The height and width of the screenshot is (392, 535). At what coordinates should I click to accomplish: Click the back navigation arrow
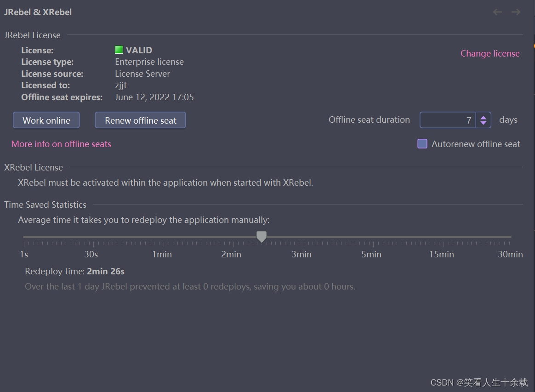(x=497, y=12)
